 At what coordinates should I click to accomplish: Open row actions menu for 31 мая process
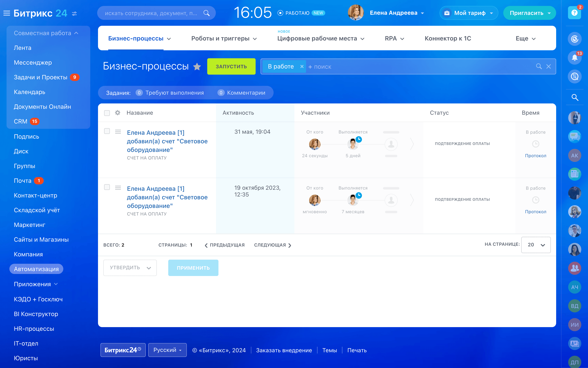point(118,132)
